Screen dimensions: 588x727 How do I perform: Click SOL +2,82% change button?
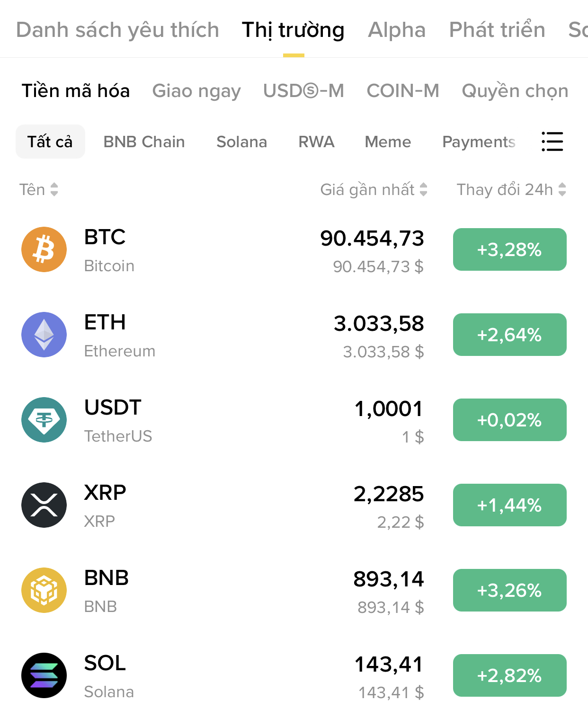[509, 675]
